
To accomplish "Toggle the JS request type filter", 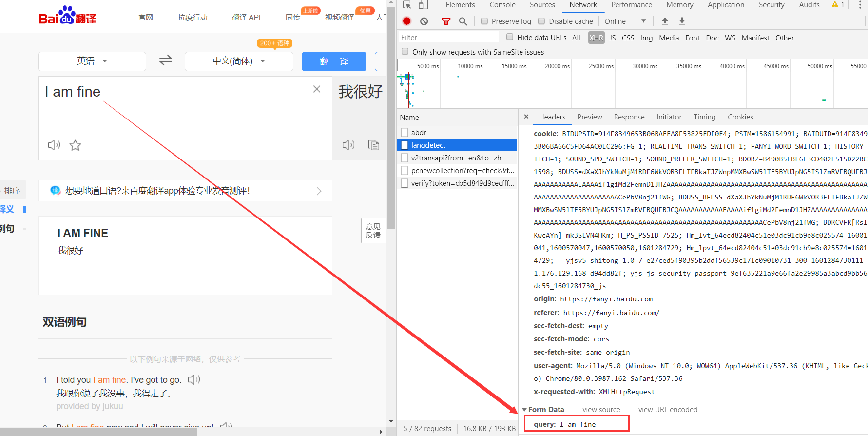I will [613, 38].
